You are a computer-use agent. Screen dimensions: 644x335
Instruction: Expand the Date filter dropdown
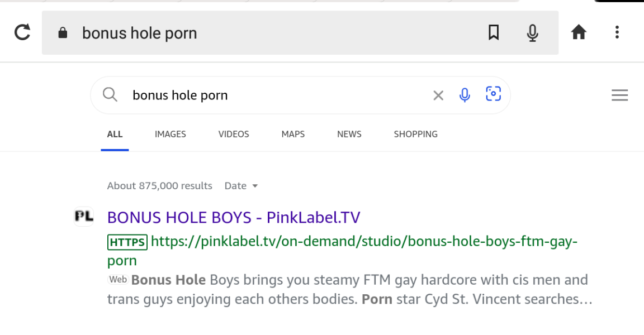coord(241,186)
